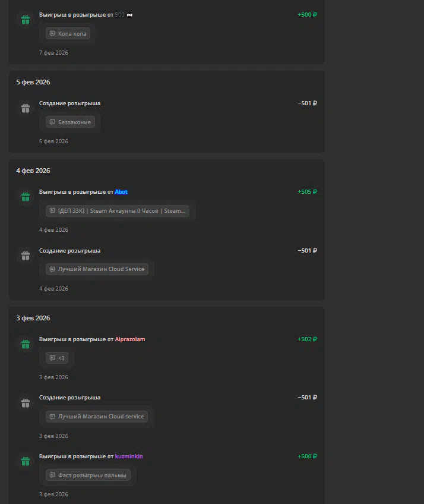Click the 4 фев 2026 date header
Image resolution: width=424 pixels, height=504 pixels.
click(x=33, y=171)
